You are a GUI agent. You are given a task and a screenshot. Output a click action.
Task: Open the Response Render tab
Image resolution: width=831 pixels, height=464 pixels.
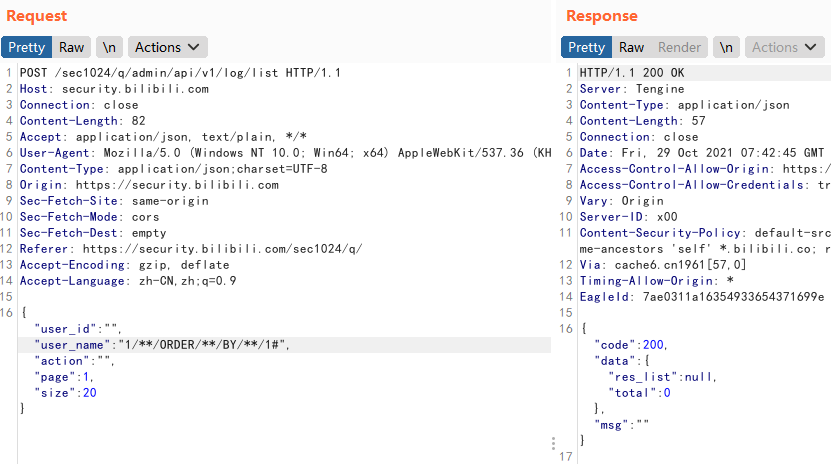tap(679, 47)
